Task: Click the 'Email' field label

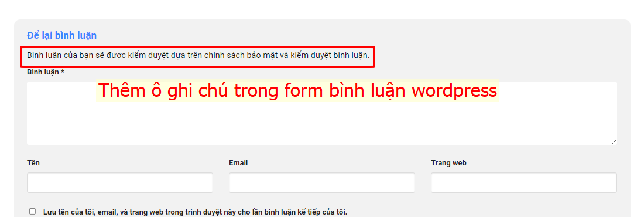Action: tap(238, 163)
